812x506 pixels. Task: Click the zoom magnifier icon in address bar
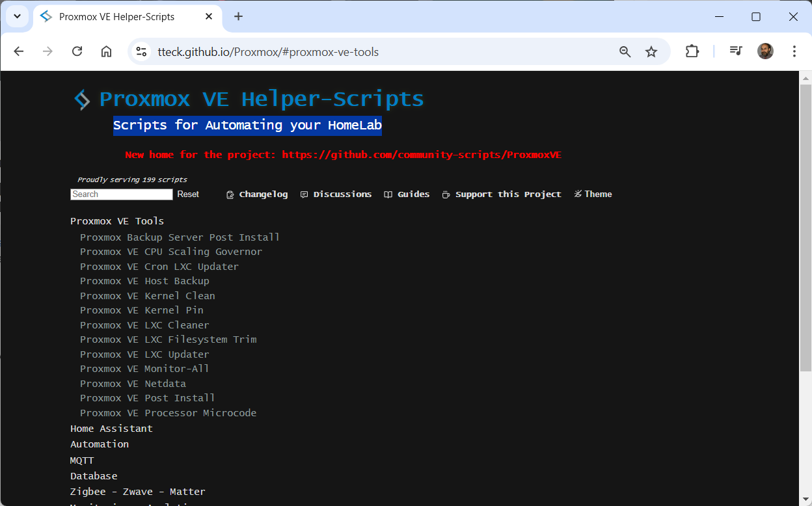pyautogui.click(x=625, y=52)
